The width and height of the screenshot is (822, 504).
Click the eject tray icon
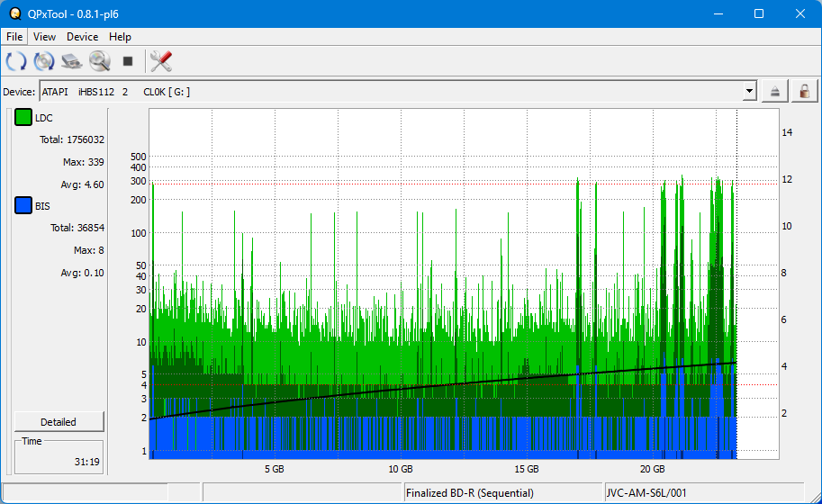pyautogui.click(x=775, y=91)
